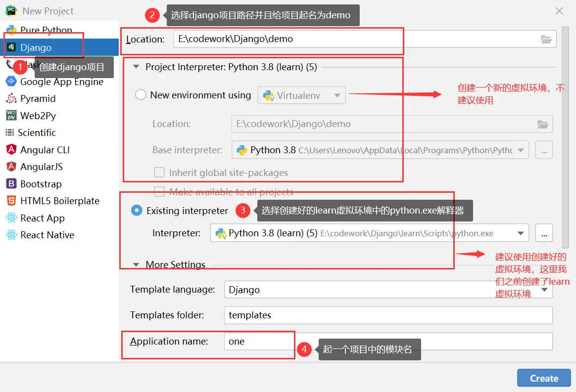Select Pyramid project type

pyautogui.click(x=38, y=98)
